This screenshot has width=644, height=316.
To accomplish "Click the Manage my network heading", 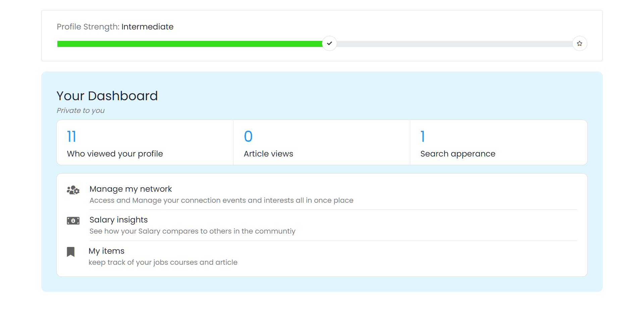I will tap(130, 189).
